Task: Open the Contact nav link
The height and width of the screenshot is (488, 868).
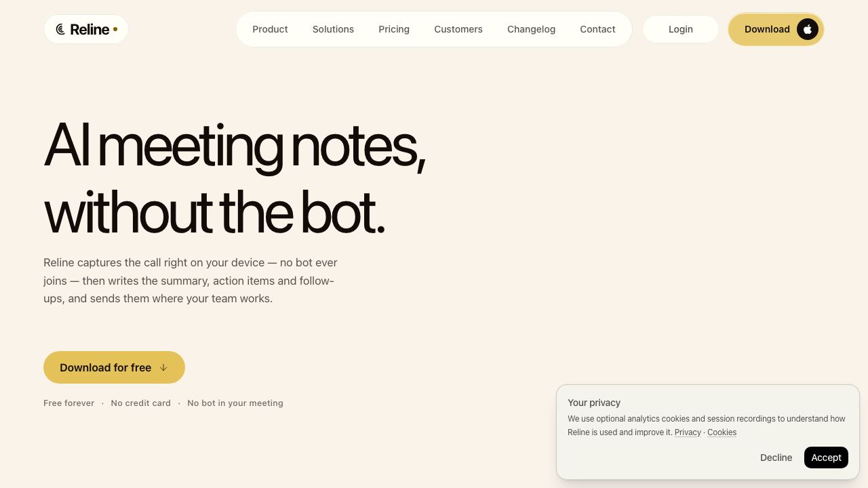Action: coord(597,29)
